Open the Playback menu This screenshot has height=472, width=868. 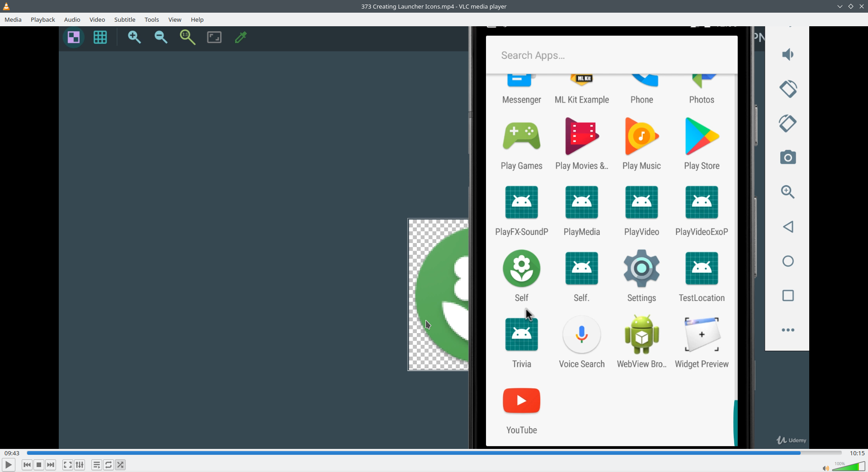click(43, 19)
